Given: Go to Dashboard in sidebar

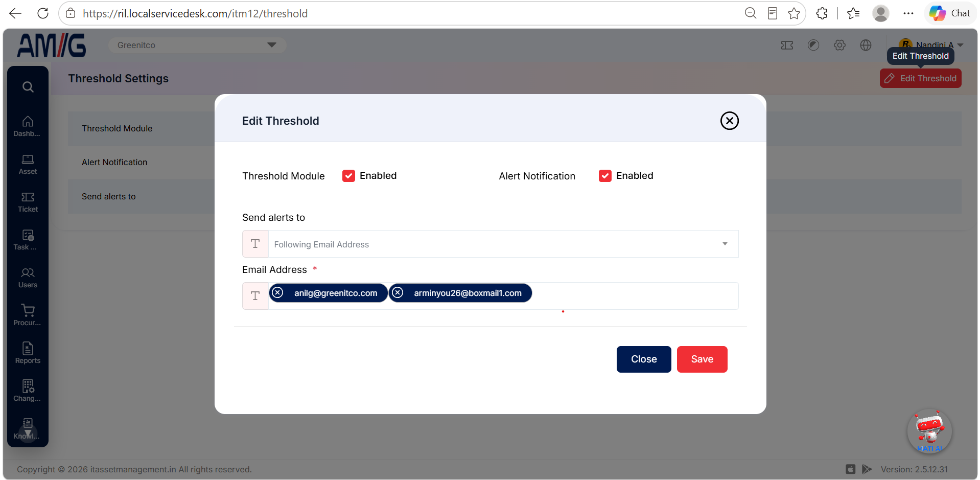Looking at the screenshot, I should pyautogui.click(x=28, y=126).
